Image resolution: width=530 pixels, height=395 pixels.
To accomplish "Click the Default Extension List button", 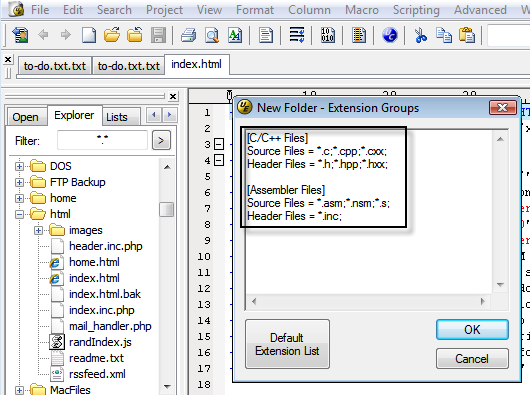I will coord(287,344).
